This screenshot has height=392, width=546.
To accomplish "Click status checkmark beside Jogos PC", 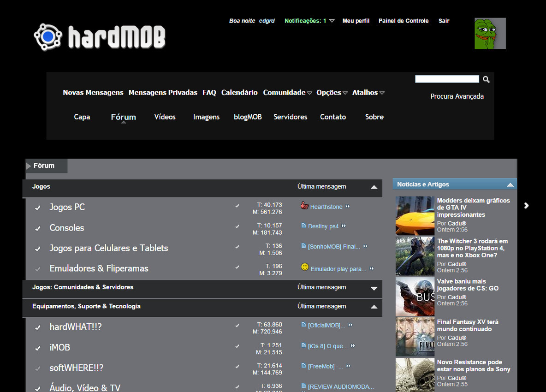I will coord(38,208).
